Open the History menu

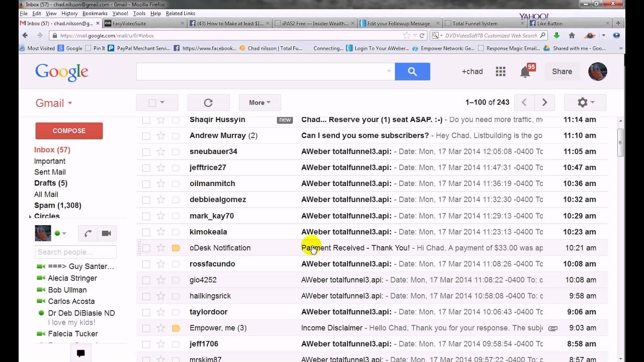click(69, 14)
